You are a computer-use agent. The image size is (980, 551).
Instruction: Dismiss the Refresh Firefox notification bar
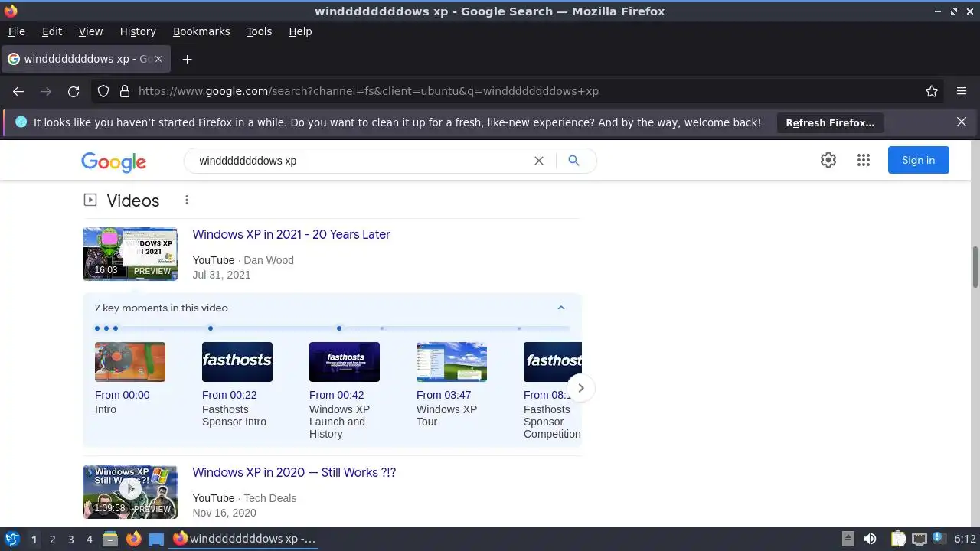coord(962,122)
